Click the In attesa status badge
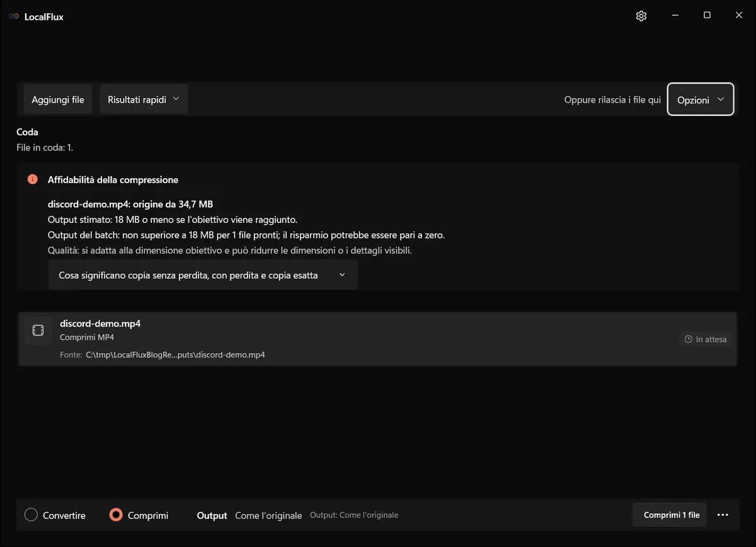 click(706, 339)
